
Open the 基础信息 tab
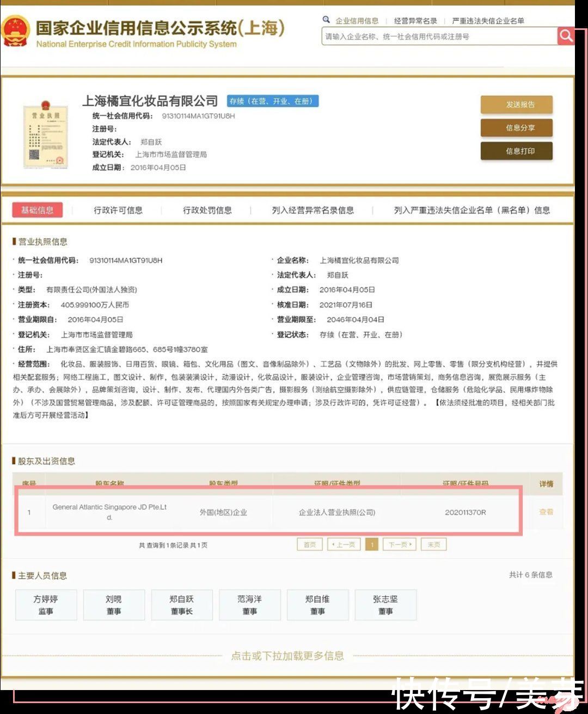(37, 210)
